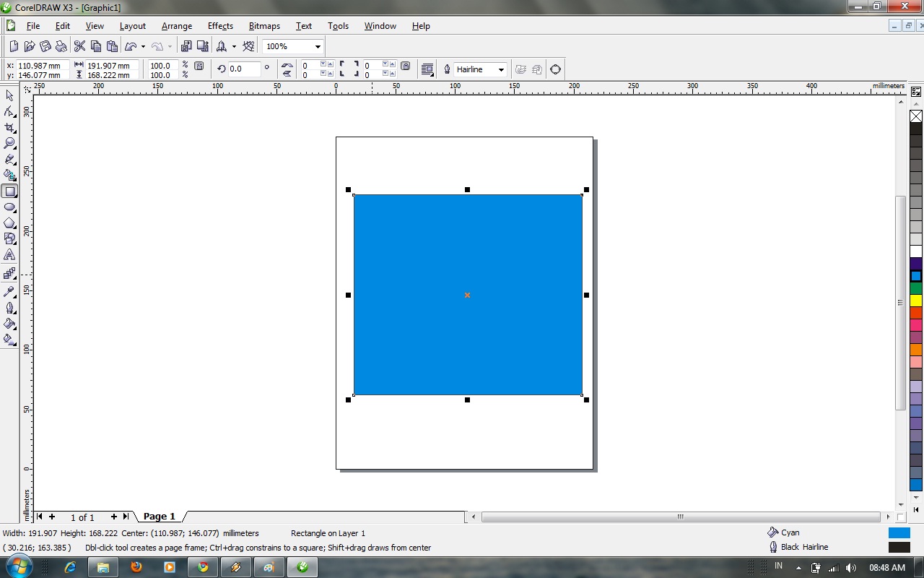Choose the Polygon tool

[x=10, y=223]
